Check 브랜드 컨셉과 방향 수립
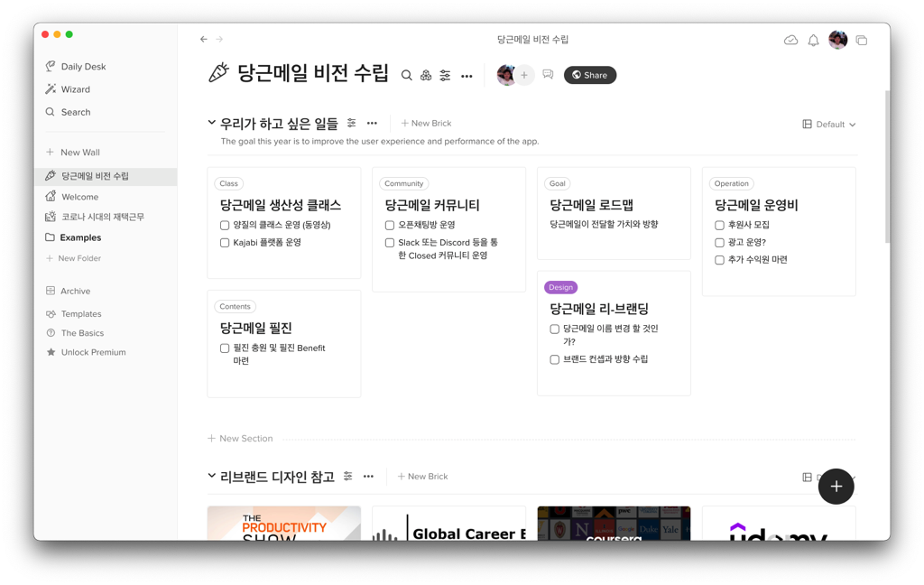Screen dimensions: 924x585 pyautogui.click(x=555, y=359)
